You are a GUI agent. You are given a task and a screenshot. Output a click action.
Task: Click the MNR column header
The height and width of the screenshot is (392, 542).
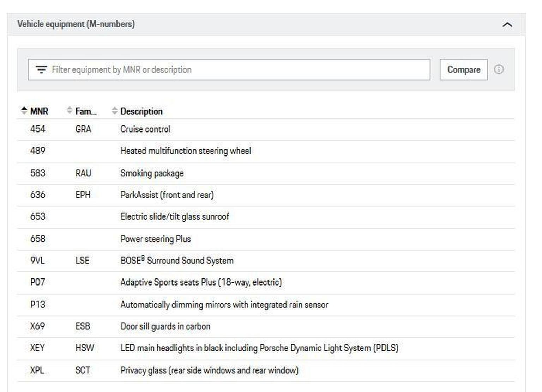(39, 111)
